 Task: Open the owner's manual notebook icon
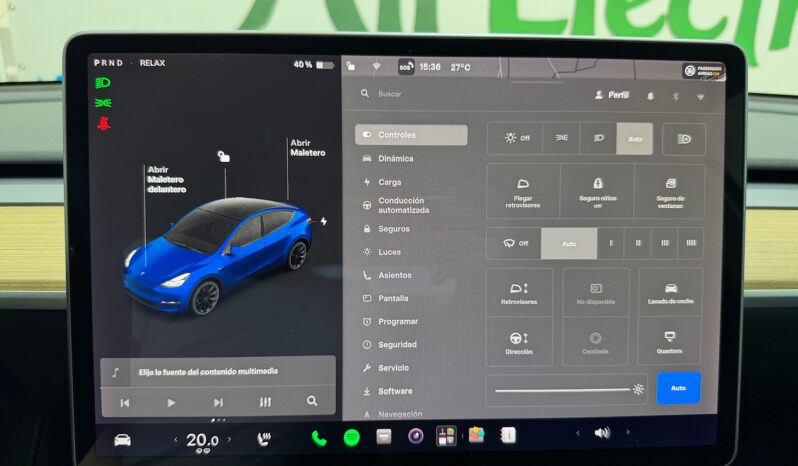[x=507, y=434]
